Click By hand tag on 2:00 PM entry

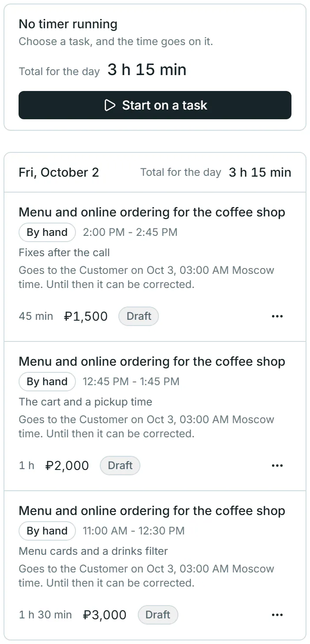pos(47,232)
